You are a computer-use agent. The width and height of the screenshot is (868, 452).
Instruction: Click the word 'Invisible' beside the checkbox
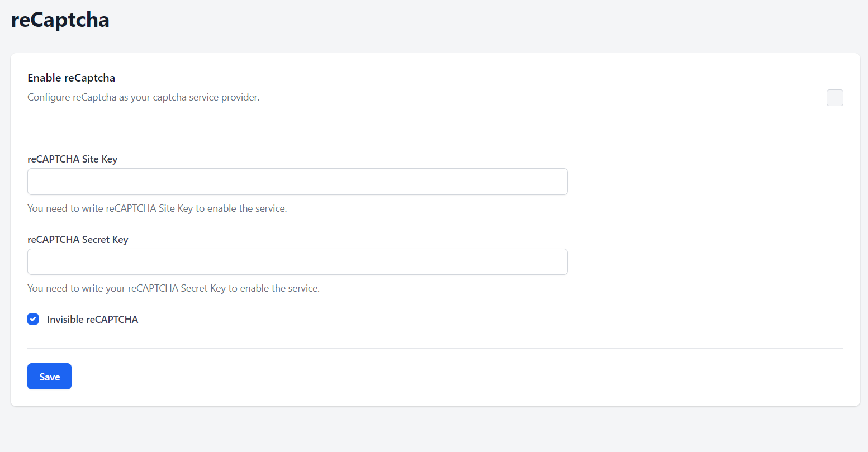[x=65, y=320]
